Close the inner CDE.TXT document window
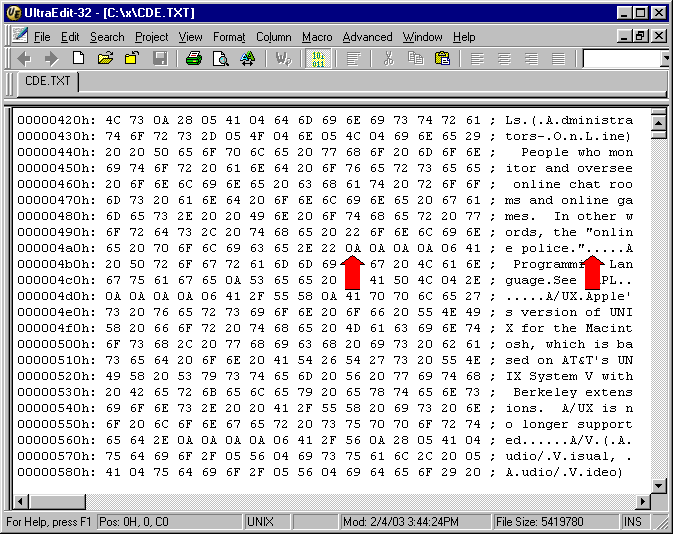 pos(659,36)
